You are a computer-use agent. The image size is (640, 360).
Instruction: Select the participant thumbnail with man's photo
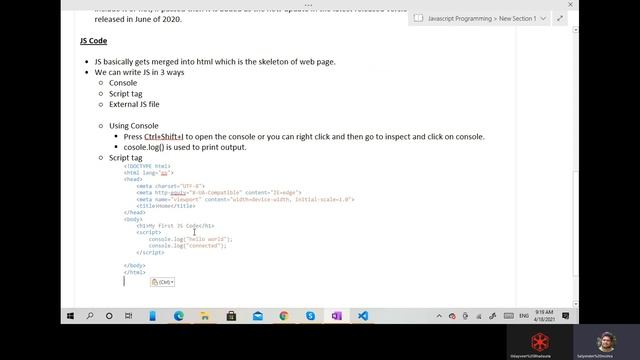click(x=607, y=342)
